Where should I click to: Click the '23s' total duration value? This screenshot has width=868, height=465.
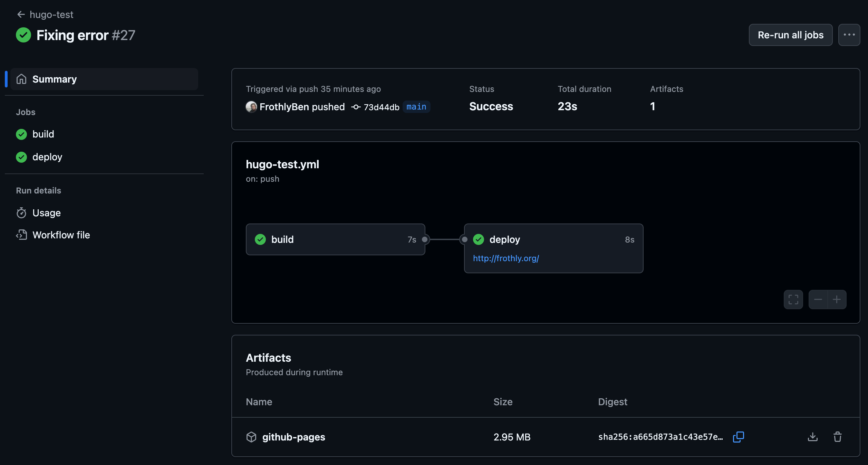567,106
